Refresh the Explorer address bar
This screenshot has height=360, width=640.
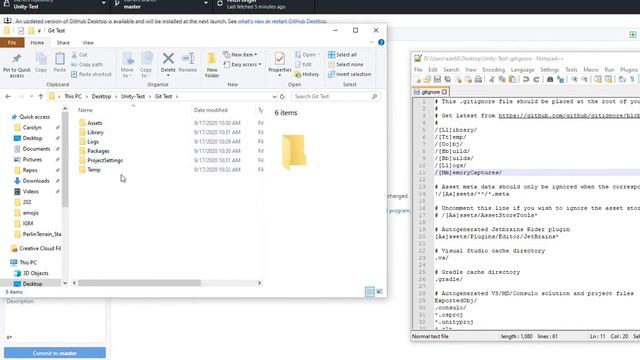(x=282, y=96)
